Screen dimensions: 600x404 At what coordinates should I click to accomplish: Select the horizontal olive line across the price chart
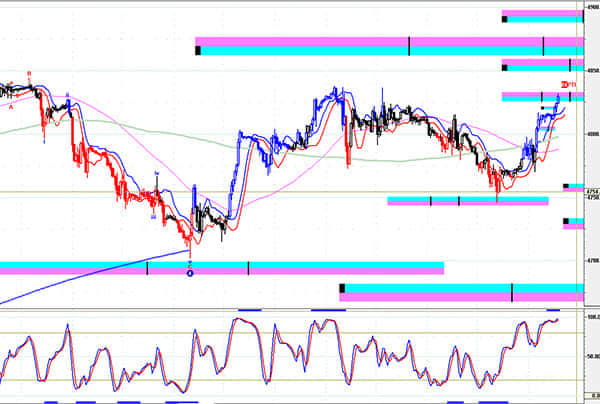click(x=300, y=192)
